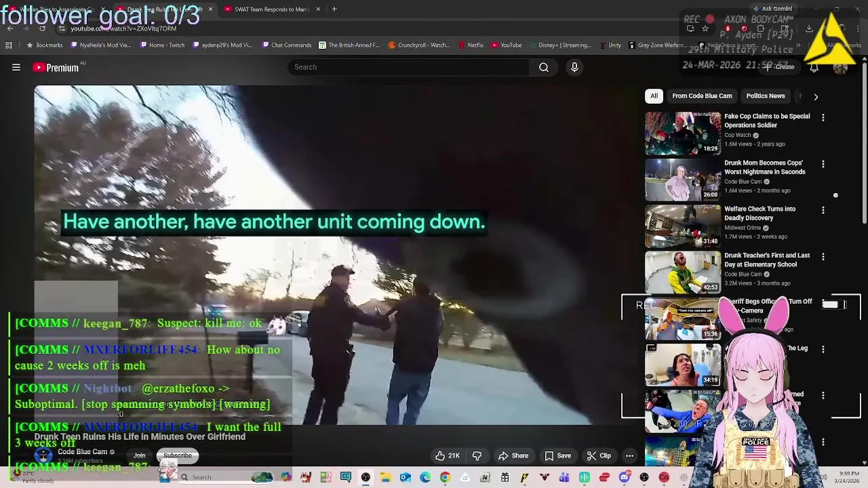Click Midwest Crime channel name
This screenshot has width=868, height=488.
pyautogui.click(x=743, y=228)
